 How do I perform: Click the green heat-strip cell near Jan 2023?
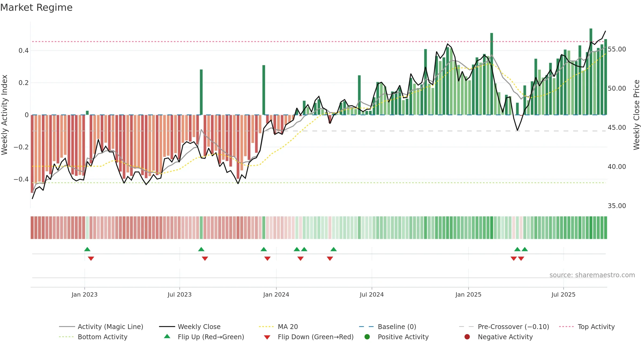pos(87,228)
